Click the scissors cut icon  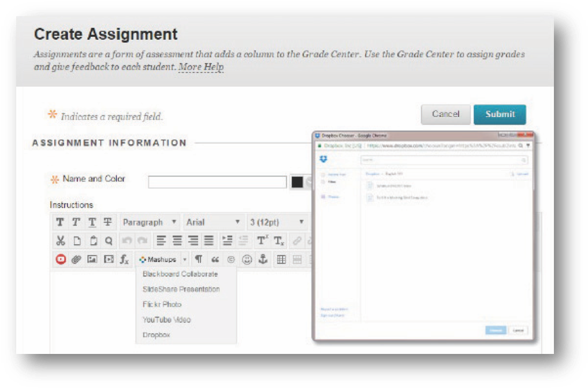pyautogui.click(x=60, y=241)
